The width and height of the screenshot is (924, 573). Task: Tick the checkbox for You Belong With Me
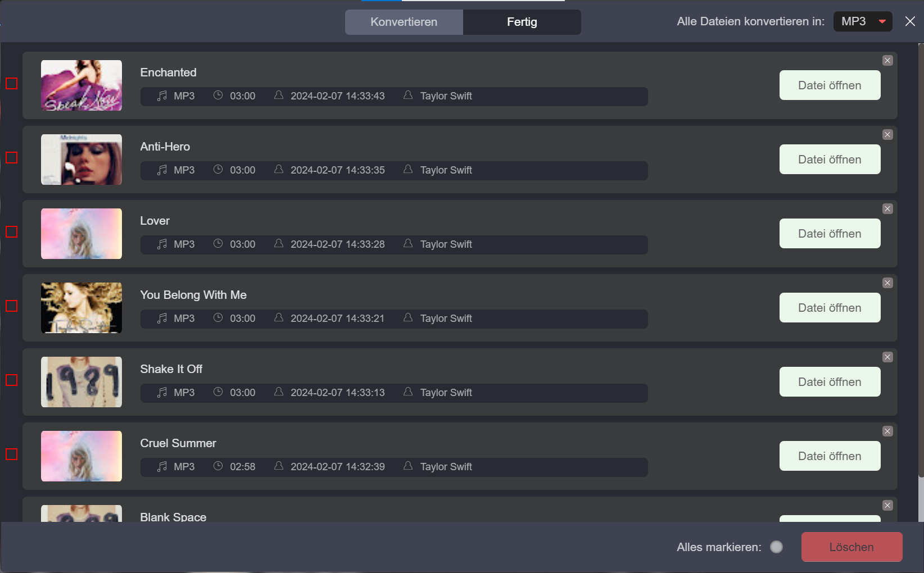click(11, 306)
